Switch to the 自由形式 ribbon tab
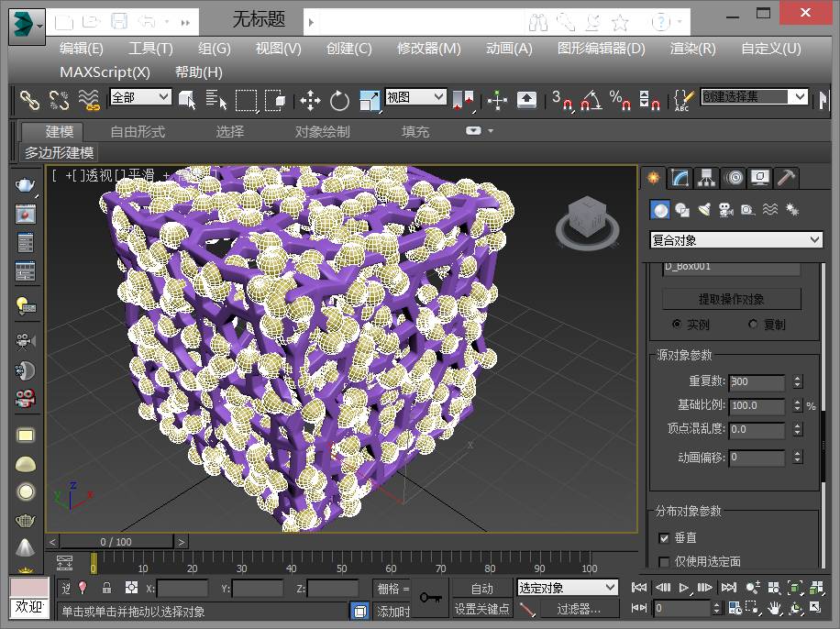 tap(138, 131)
